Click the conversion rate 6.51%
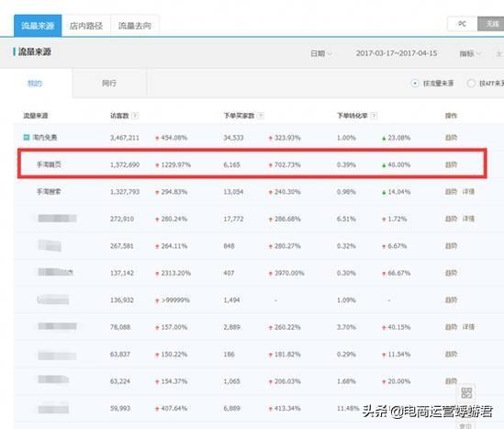The image size is (504, 429). 346,219
